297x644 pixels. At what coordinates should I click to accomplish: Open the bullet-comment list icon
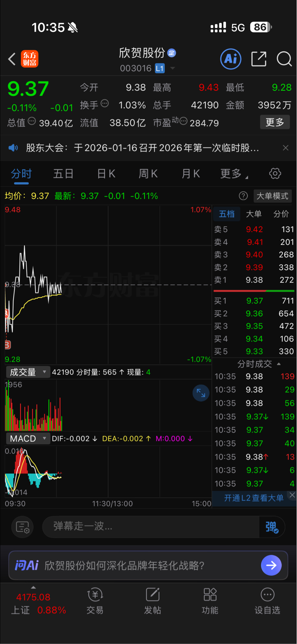[22, 527]
